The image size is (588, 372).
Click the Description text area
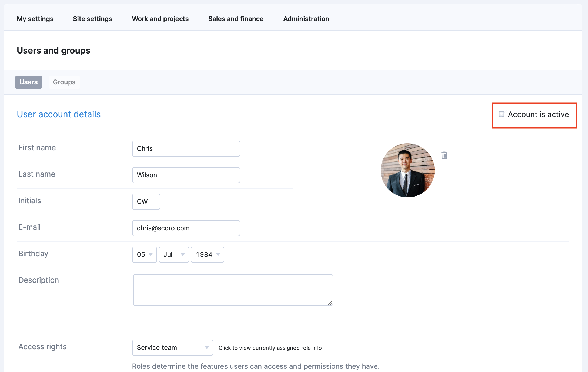[x=233, y=290]
